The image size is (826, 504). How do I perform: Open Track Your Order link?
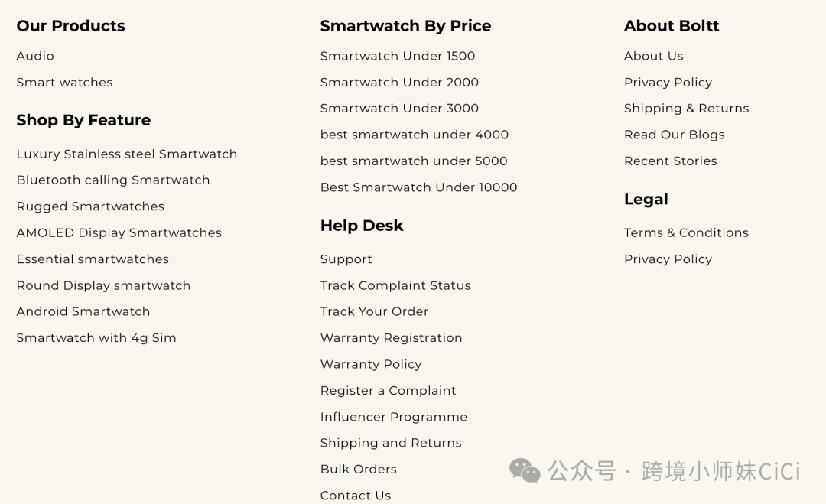(374, 311)
